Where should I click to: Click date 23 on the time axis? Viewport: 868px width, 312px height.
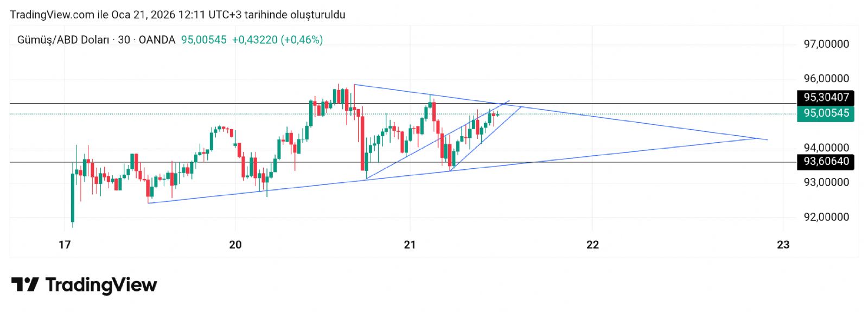783,245
